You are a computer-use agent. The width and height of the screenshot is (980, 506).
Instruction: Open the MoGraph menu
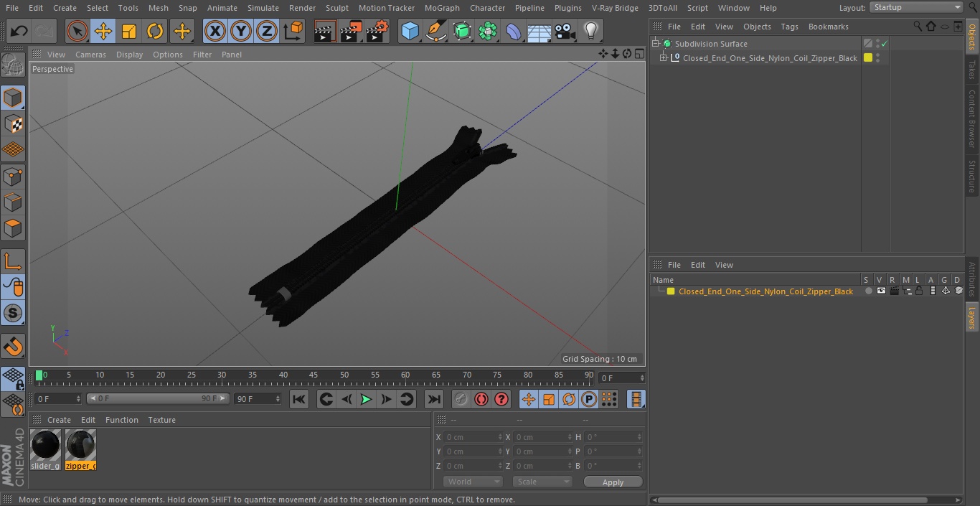(442, 8)
